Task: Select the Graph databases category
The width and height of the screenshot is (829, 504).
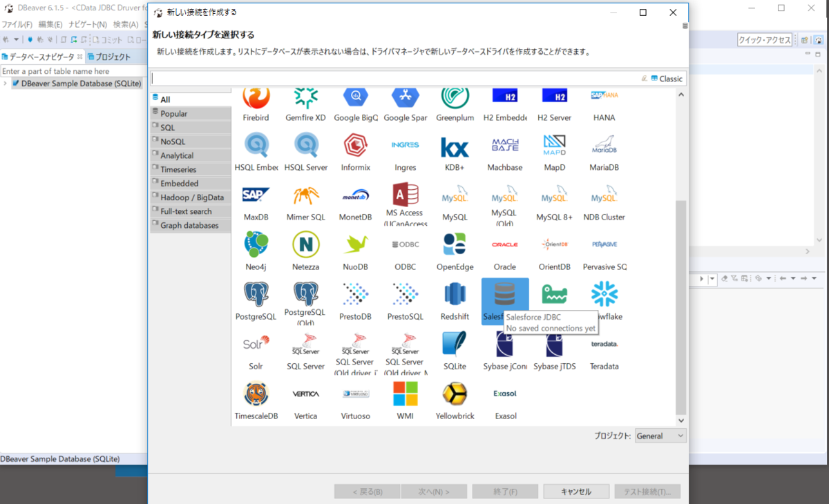Action: click(x=185, y=225)
